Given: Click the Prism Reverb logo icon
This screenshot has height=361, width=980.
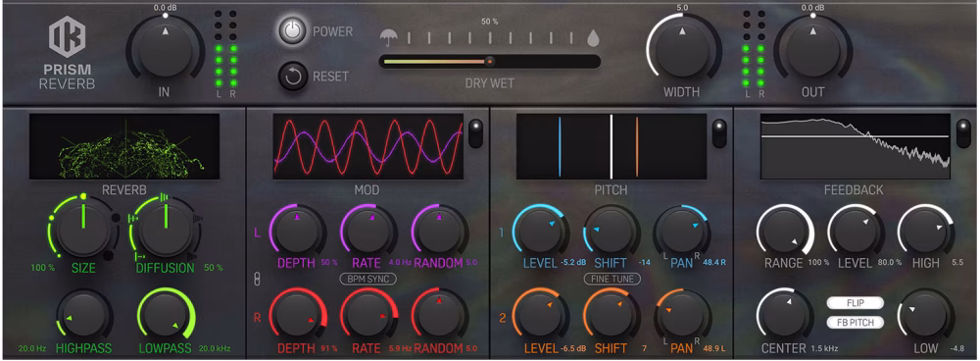Looking at the screenshot, I should (x=68, y=37).
